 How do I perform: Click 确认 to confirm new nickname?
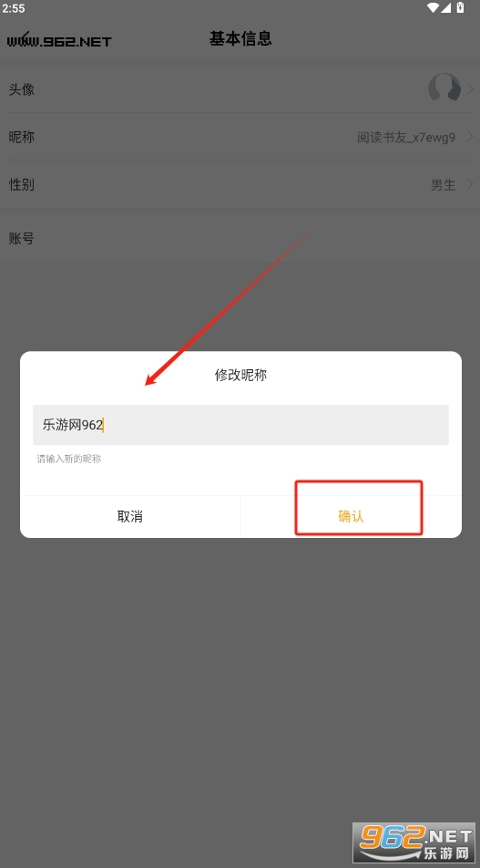coord(352,516)
